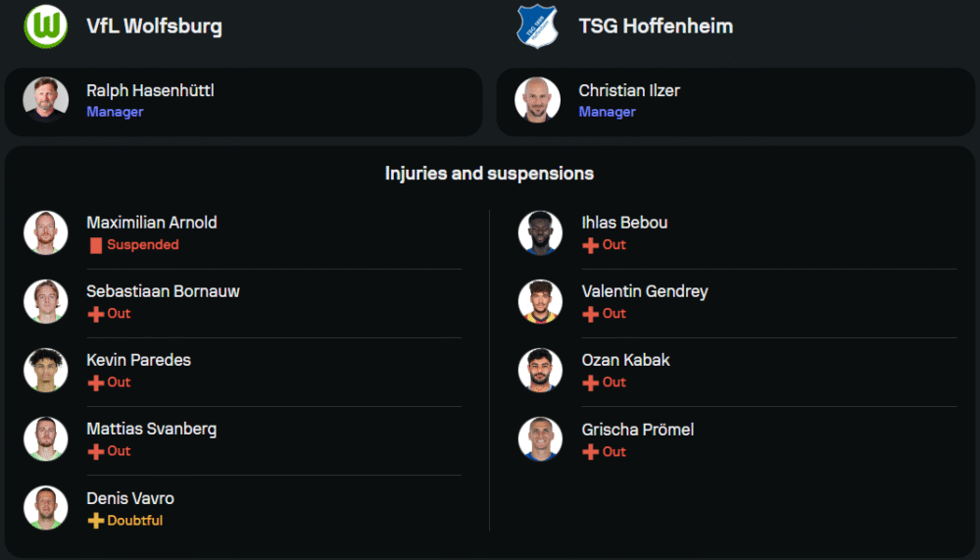Click the injury cross icon under Ozan Kabak
Image resolution: width=980 pixels, height=560 pixels.
591,382
